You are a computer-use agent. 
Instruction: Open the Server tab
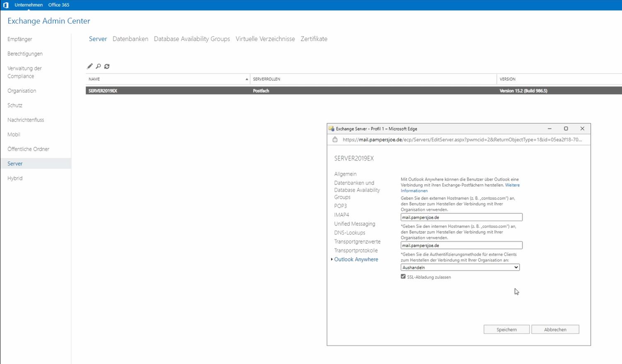pos(98,39)
